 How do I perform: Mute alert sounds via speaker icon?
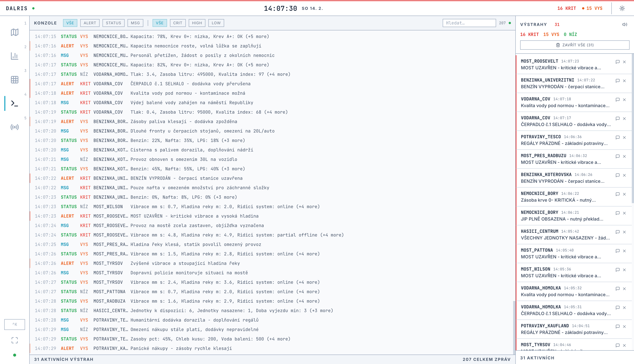point(625,24)
